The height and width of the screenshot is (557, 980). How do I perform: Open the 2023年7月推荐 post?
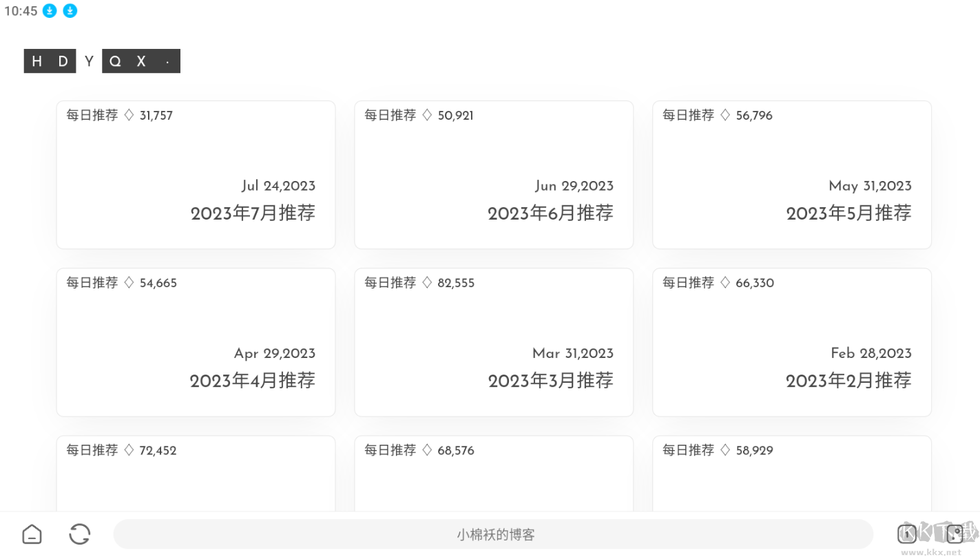tap(253, 213)
